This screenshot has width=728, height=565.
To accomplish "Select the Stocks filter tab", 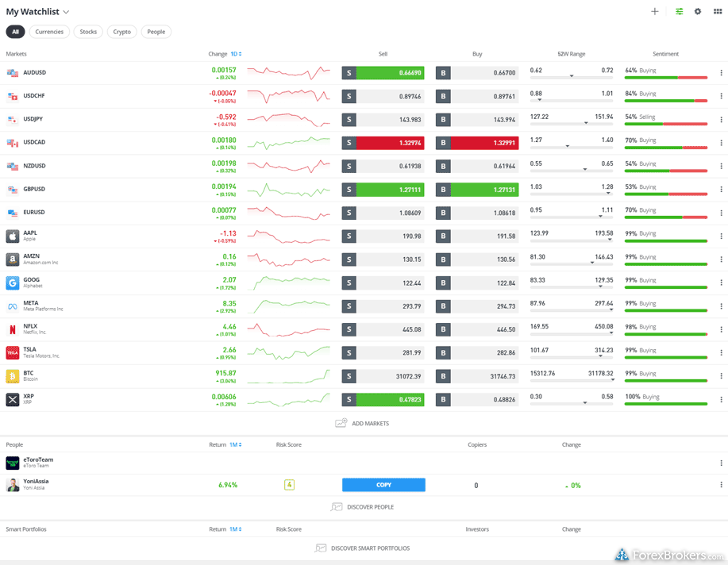I will 88,32.
